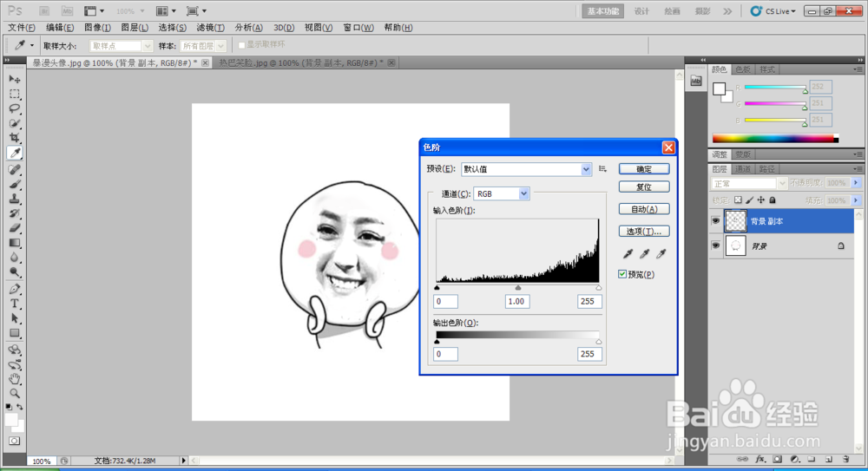Viewport: 868px width, 471px height.
Task: Select the Clone Stamp tool
Action: (15, 199)
